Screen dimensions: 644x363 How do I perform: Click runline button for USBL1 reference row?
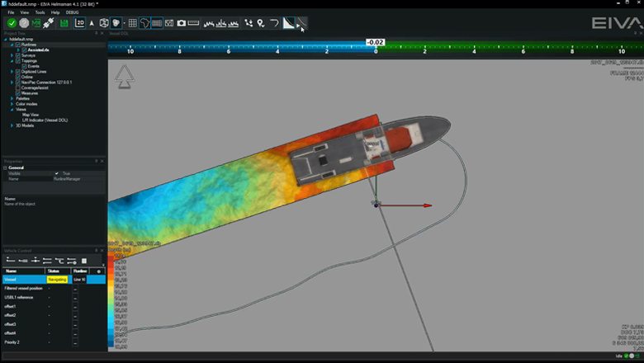tap(75, 298)
